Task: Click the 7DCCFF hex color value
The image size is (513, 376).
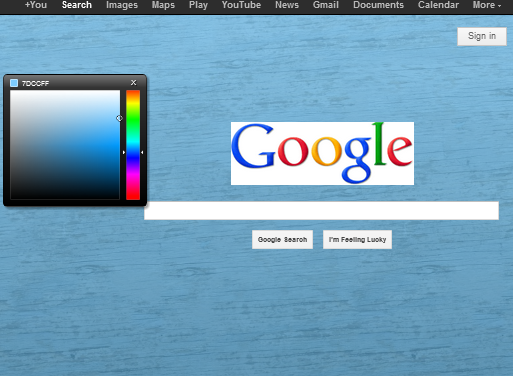Action: [x=35, y=83]
